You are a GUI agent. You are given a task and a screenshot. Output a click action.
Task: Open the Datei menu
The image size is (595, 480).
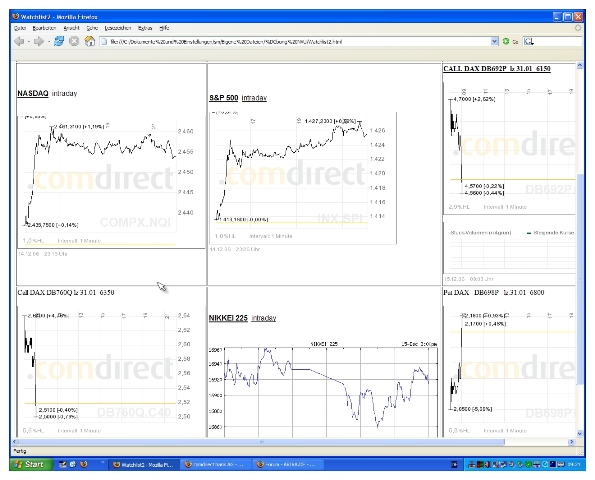tap(20, 28)
